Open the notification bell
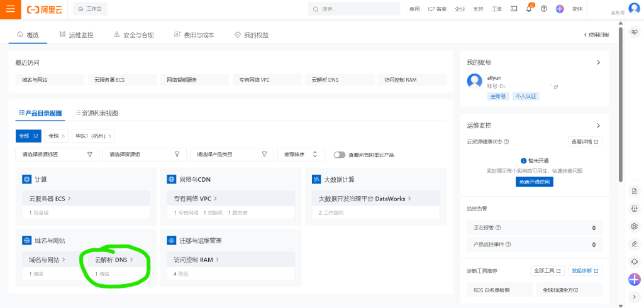The image size is (644, 308). (x=529, y=9)
